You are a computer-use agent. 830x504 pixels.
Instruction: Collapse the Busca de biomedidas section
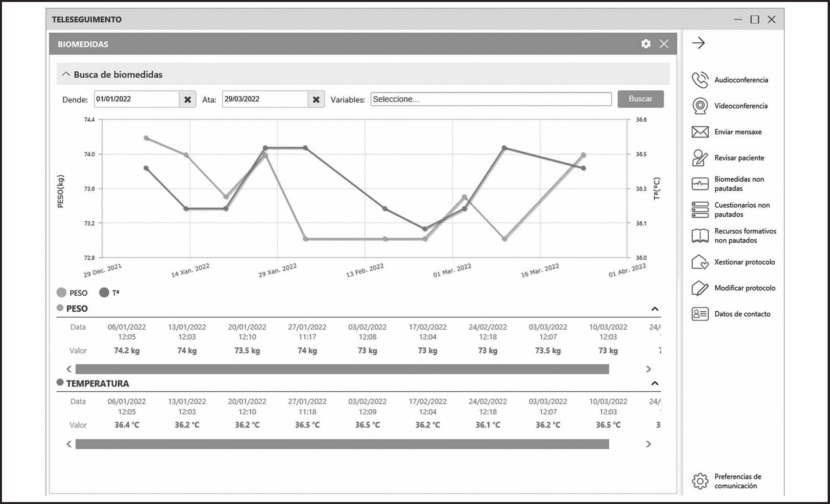[x=66, y=74]
